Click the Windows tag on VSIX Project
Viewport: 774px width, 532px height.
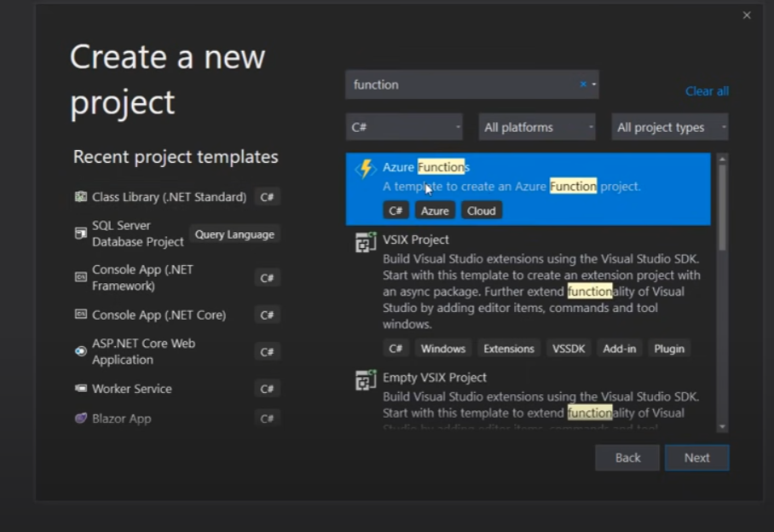tap(442, 349)
